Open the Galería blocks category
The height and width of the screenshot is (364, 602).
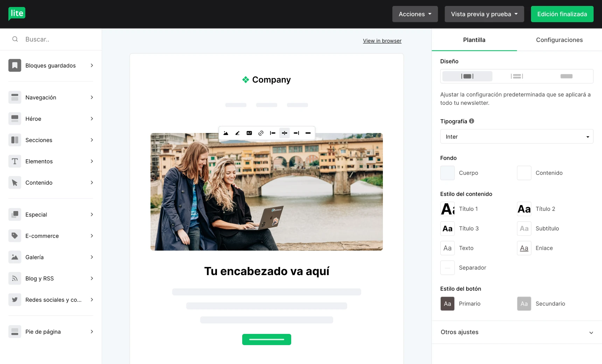51,257
